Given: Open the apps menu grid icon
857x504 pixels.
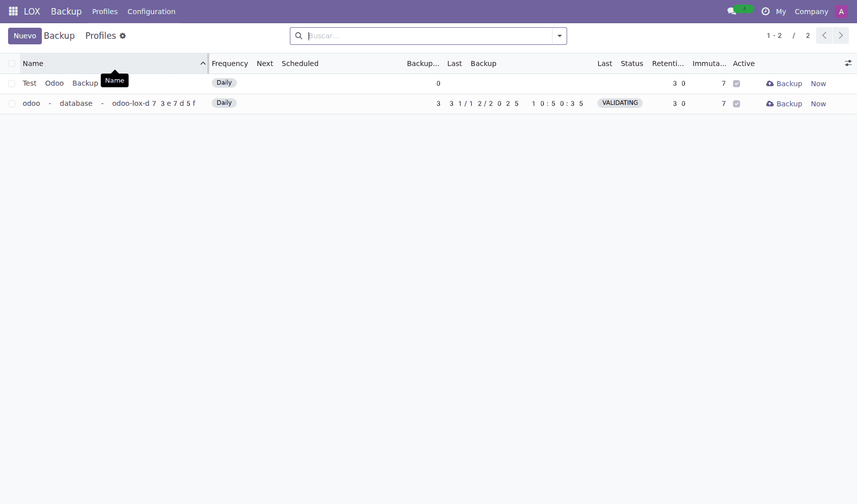Looking at the screenshot, I should (x=13, y=11).
